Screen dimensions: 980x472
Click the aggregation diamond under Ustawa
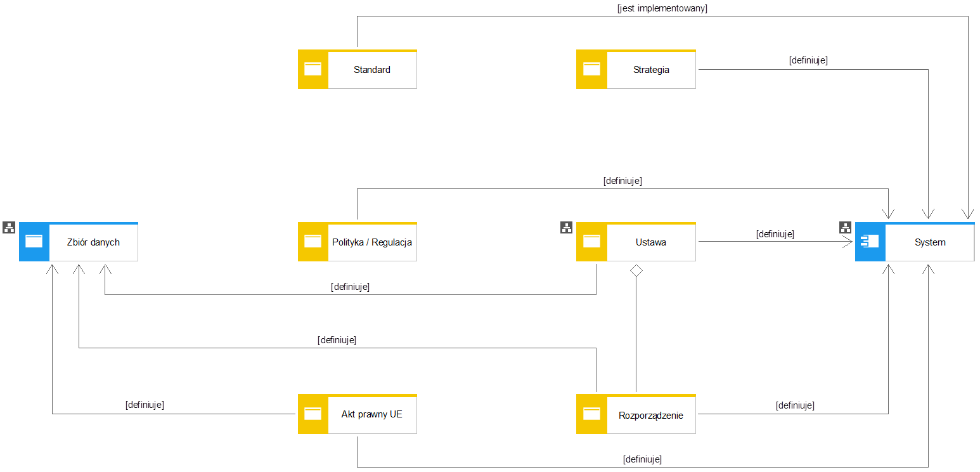(x=636, y=270)
